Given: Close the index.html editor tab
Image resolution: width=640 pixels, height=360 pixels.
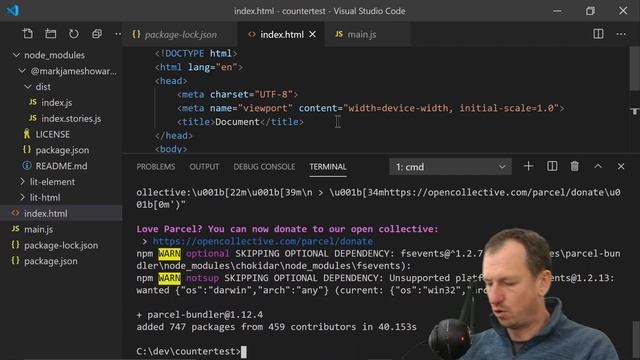Looking at the screenshot, I should click(313, 34).
